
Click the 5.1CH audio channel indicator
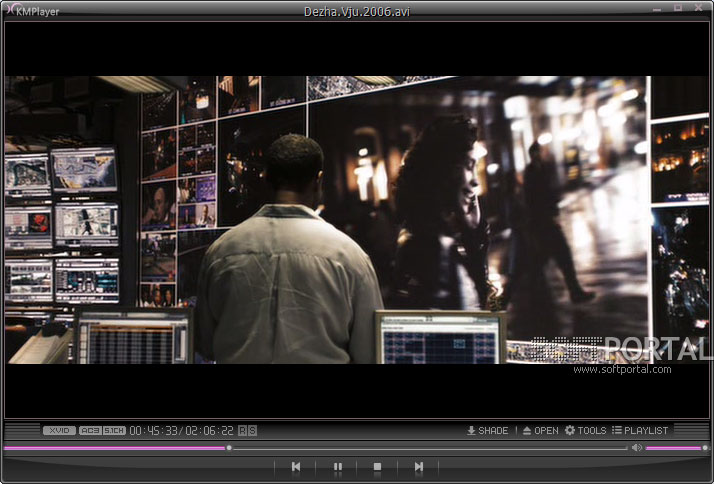(x=114, y=430)
